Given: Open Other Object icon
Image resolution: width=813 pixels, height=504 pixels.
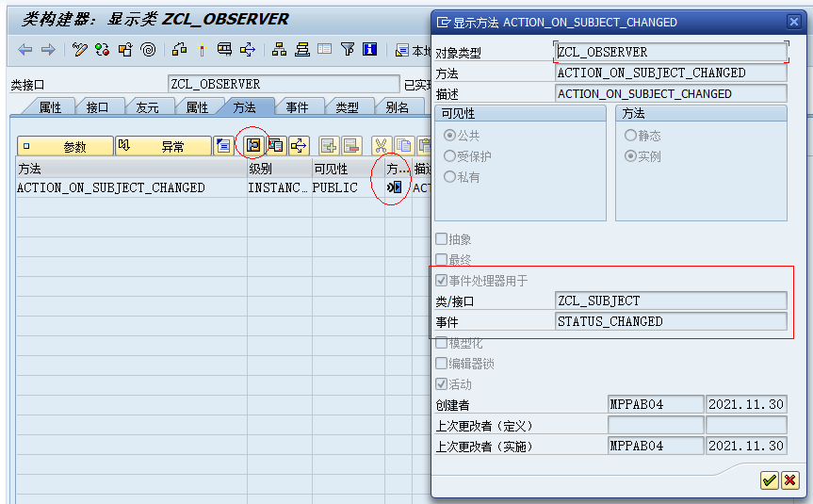Looking at the screenshot, I should coord(125,50).
